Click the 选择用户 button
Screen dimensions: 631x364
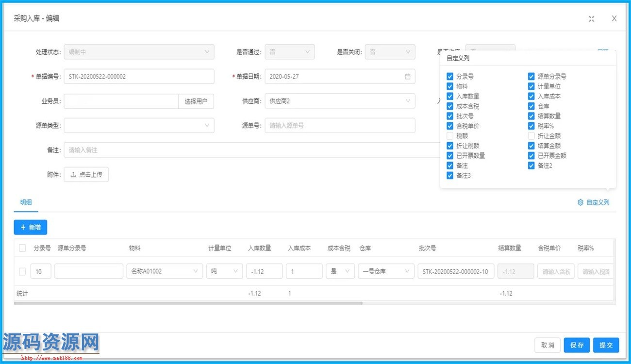196,101
